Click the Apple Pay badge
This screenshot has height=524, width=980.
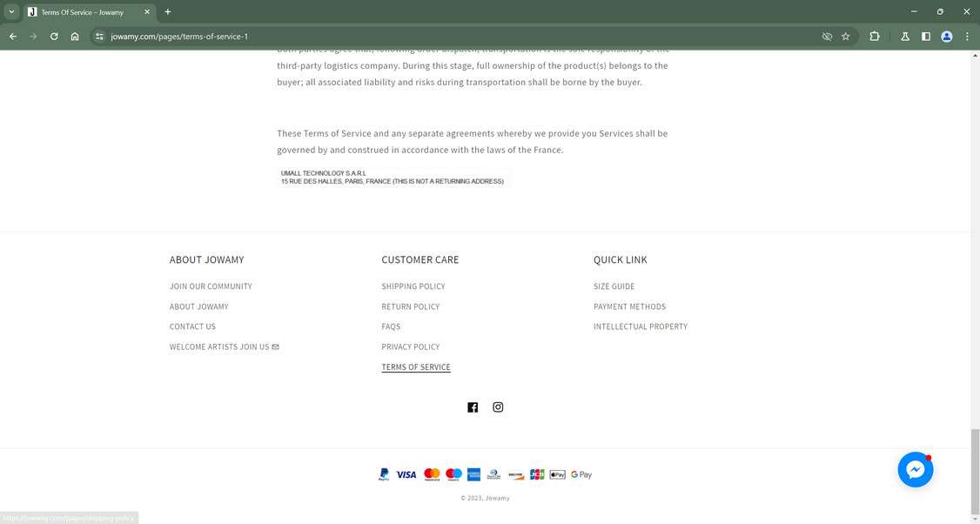[557, 474]
